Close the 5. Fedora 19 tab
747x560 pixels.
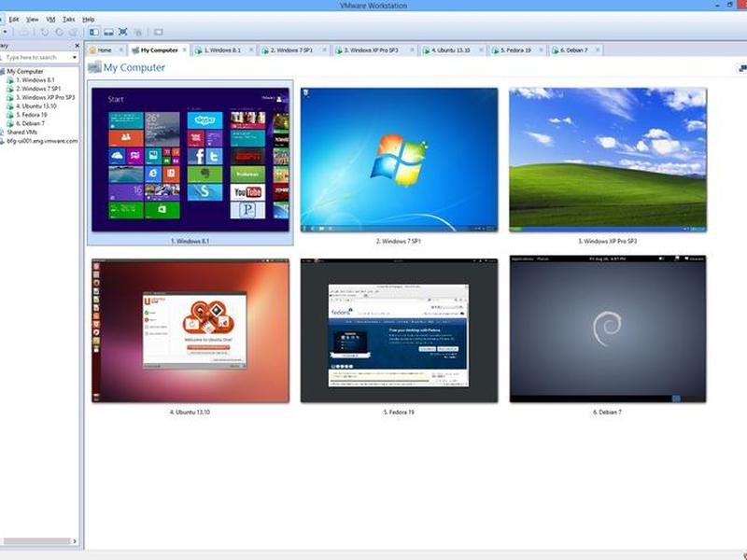[x=542, y=49]
